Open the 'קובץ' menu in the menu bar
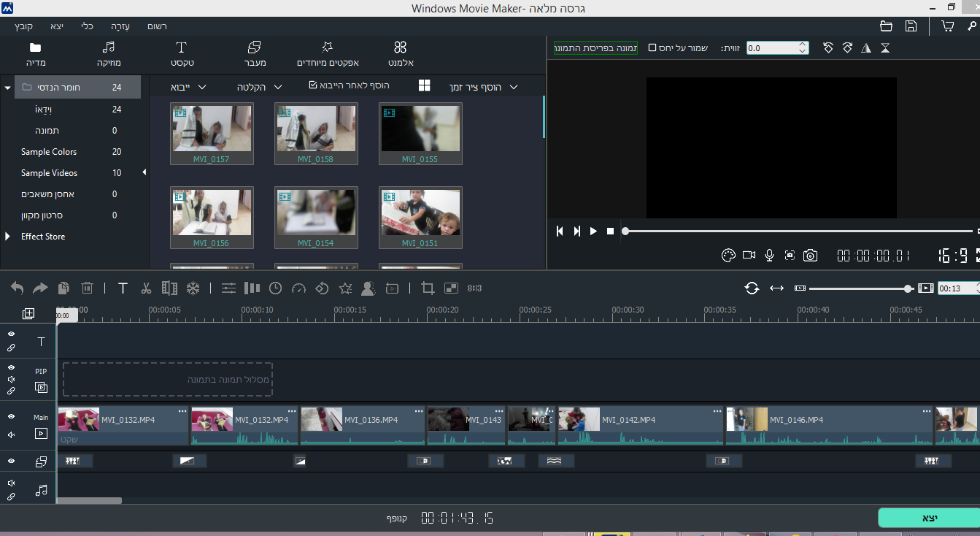 (23, 26)
